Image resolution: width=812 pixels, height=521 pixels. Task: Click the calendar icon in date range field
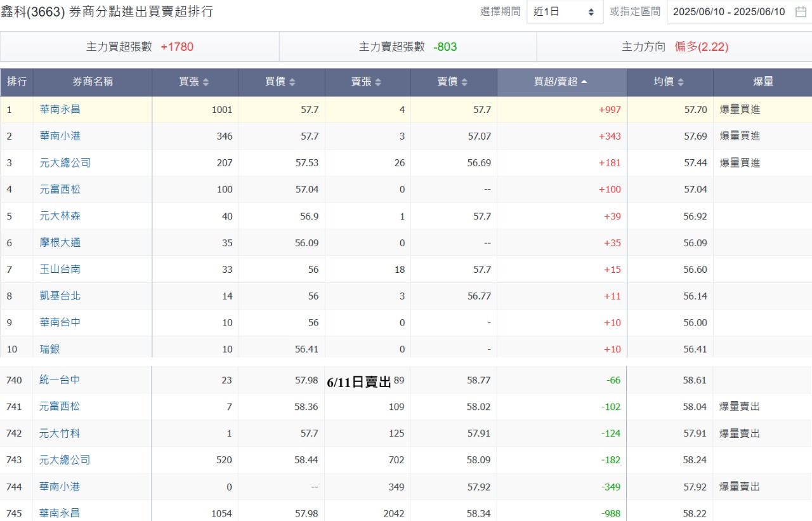tap(801, 11)
